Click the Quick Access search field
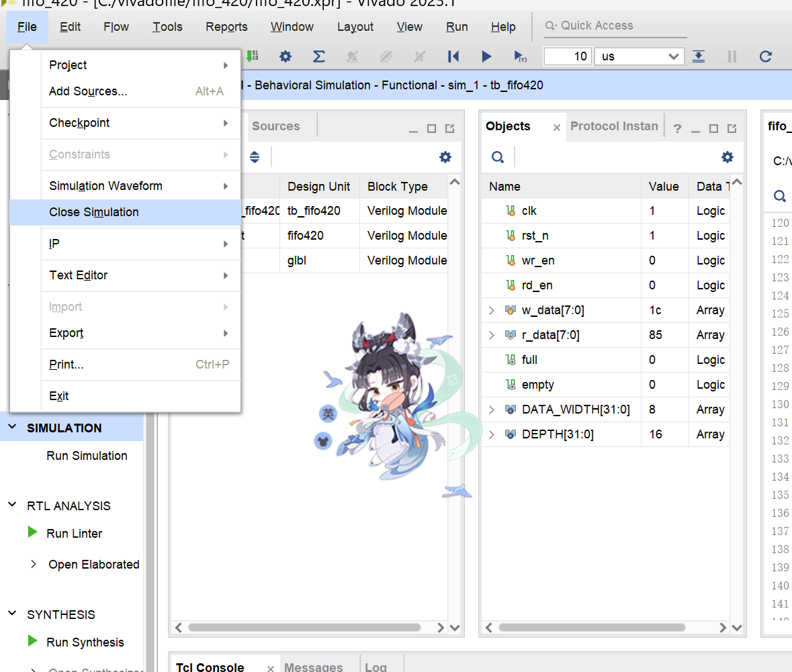Image resolution: width=792 pixels, height=672 pixels. (x=615, y=26)
